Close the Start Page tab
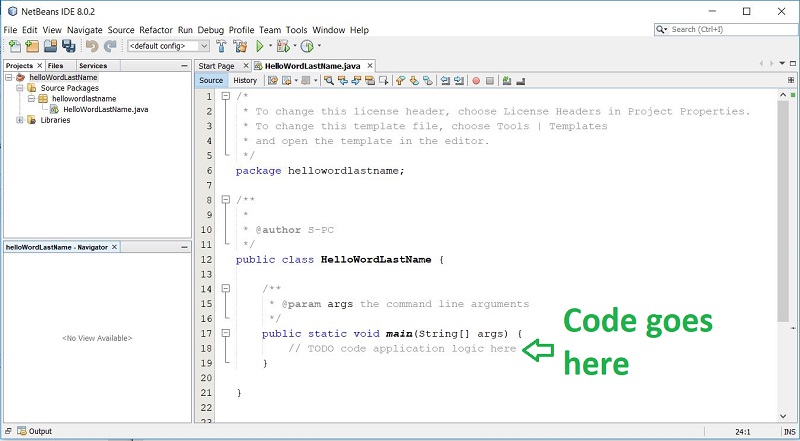The height and width of the screenshot is (441, 800). pyautogui.click(x=245, y=66)
